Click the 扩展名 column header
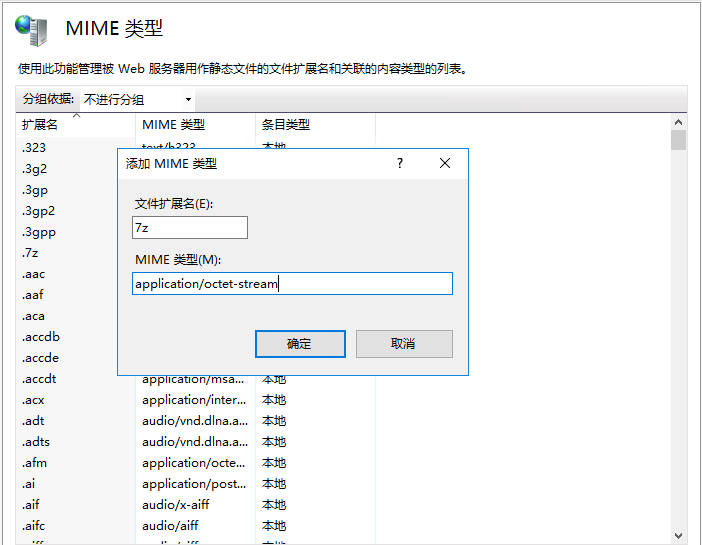The image size is (702, 545). point(40,125)
